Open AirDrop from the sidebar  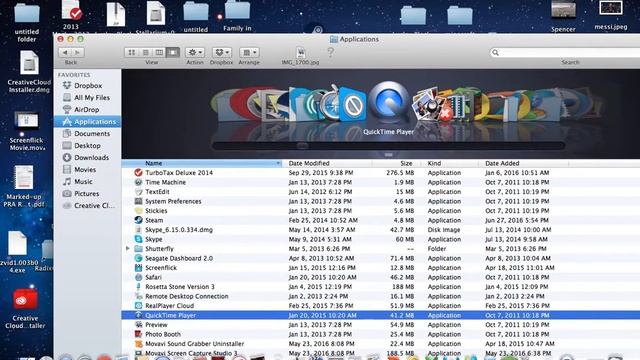click(87, 109)
